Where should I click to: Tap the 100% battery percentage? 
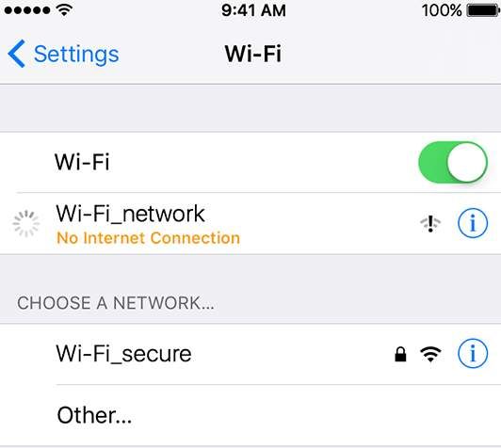click(442, 10)
